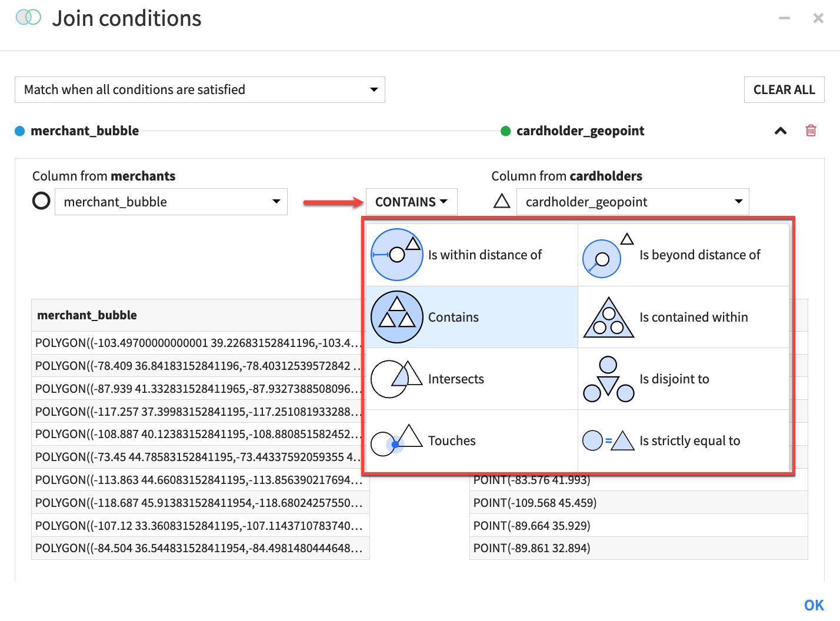Open the merchant_bubble column dropdown
This screenshot has width=840, height=621.
tap(276, 202)
